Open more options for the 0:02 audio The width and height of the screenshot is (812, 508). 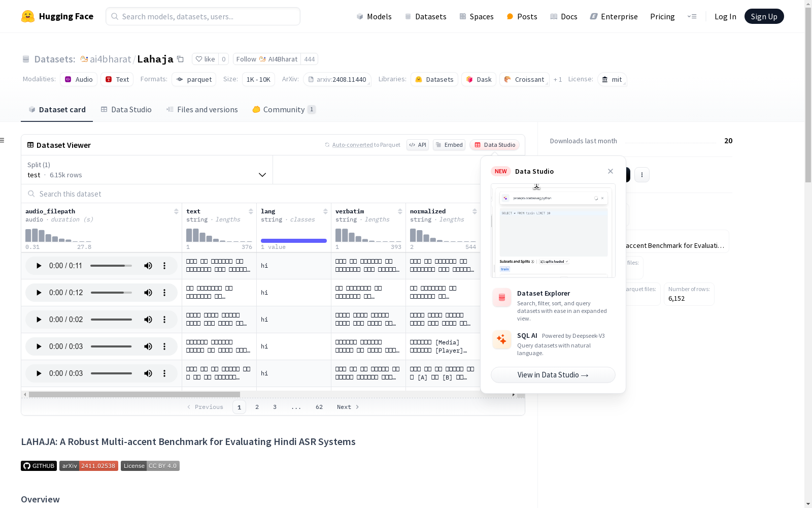[164, 320]
